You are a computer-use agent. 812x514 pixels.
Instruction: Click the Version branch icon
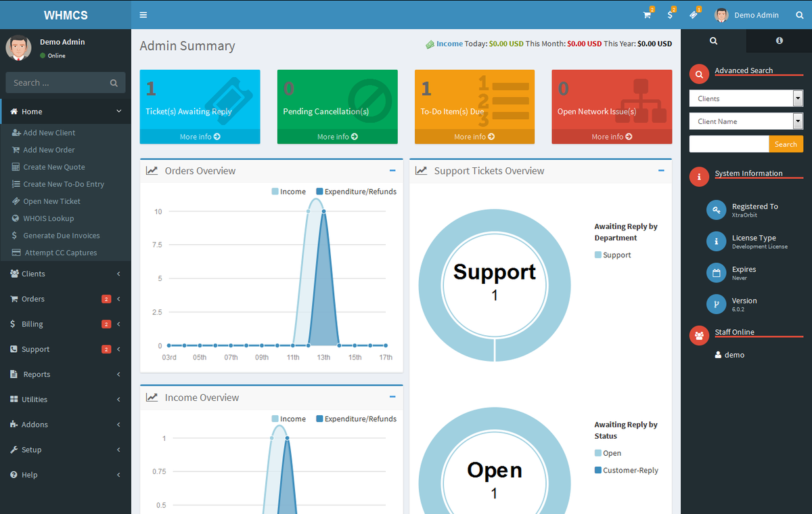(716, 304)
